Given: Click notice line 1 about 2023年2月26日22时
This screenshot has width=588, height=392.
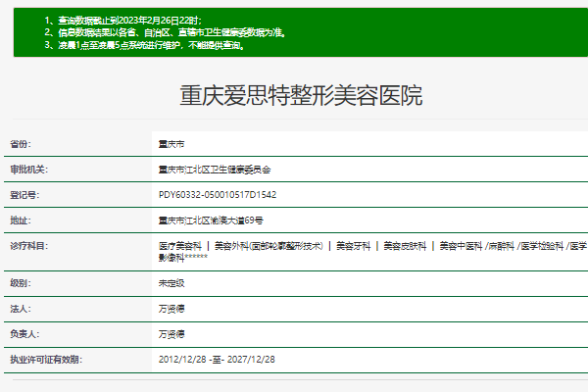Looking at the screenshot, I should click(123, 21).
